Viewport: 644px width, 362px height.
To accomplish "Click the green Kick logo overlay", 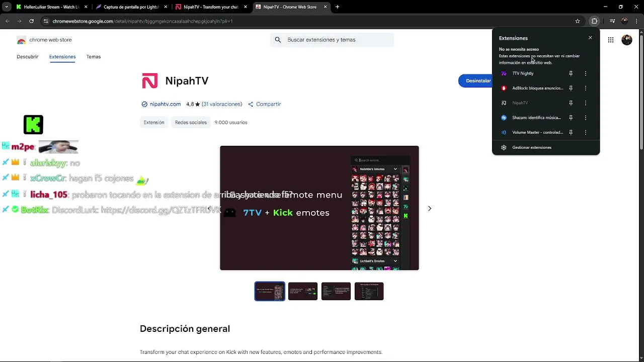I will click(x=33, y=125).
